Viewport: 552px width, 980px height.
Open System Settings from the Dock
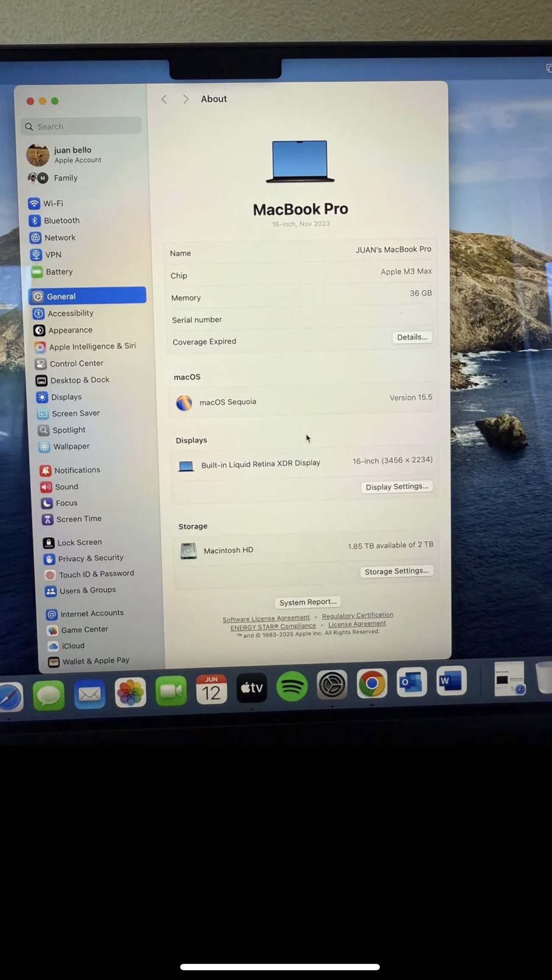332,685
